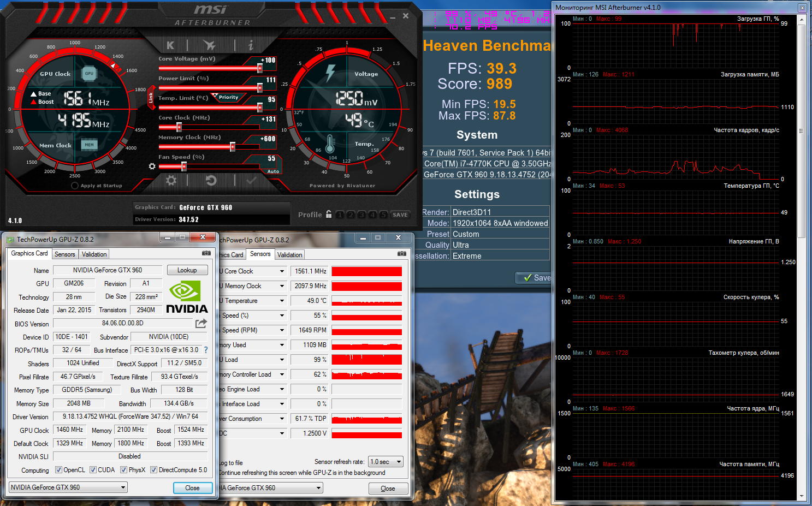Open the Memory Used sensor dropdown
Screen dimensions: 812x506
pyautogui.click(x=282, y=345)
